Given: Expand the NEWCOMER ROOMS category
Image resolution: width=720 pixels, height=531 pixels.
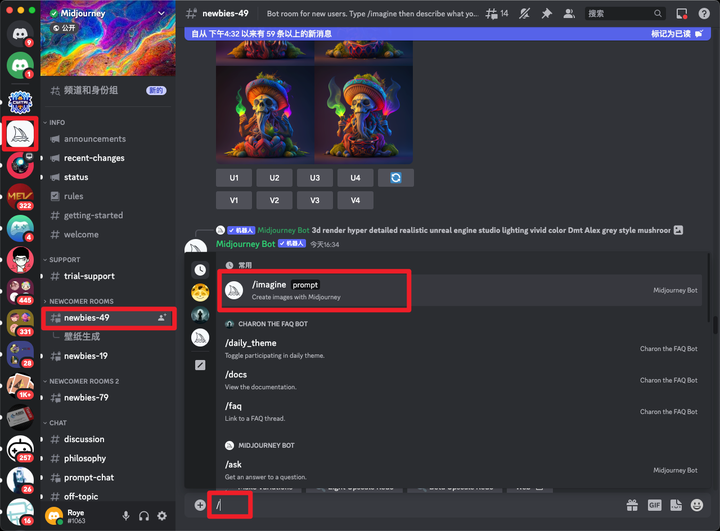Looking at the screenshot, I should pyautogui.click(x=79, y=301).
